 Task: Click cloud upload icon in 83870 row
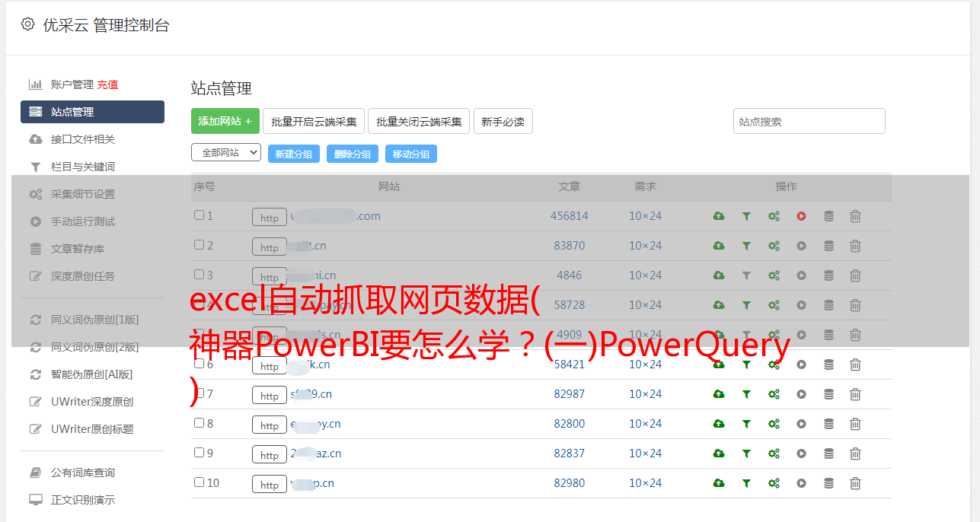coord(719,246)
